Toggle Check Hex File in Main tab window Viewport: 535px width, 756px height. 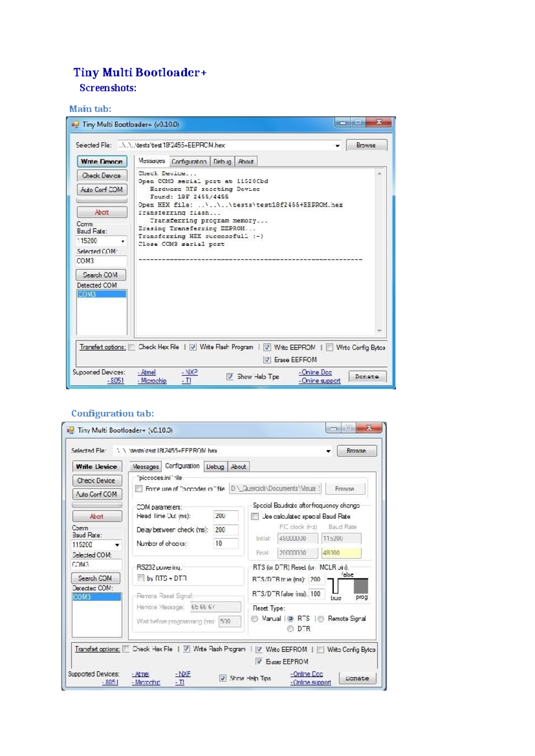coord(132,347)
